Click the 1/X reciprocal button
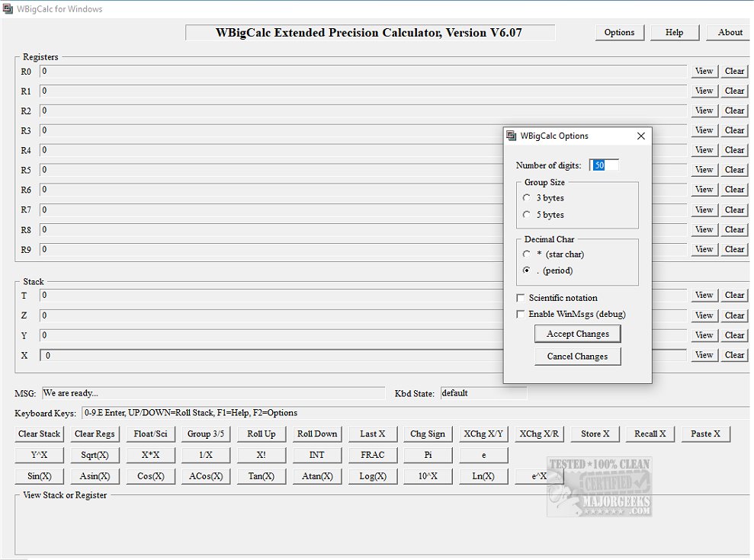754x560 pixels. pos(206,455)
